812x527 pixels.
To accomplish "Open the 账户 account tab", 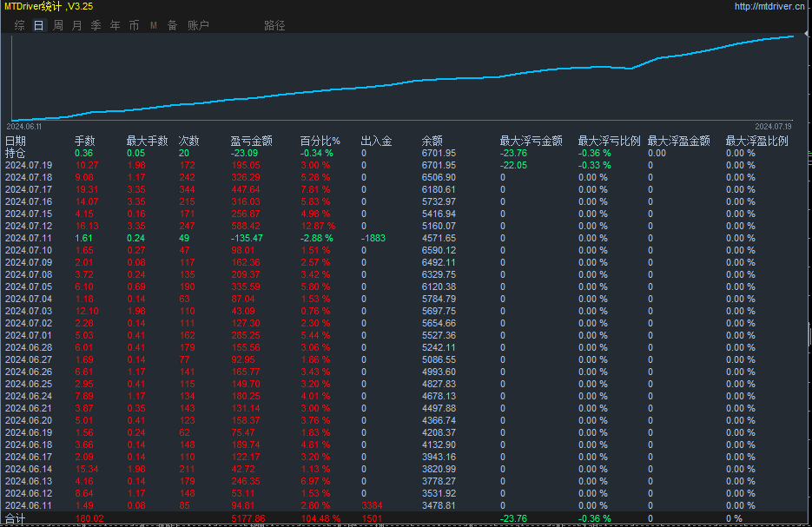I will (x=198, y=25).
